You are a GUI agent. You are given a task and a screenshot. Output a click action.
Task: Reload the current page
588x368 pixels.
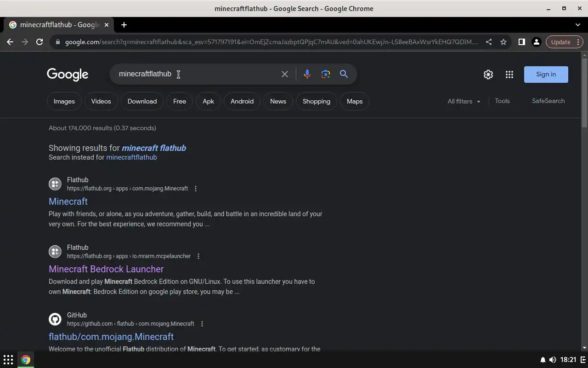pos(40,42)
